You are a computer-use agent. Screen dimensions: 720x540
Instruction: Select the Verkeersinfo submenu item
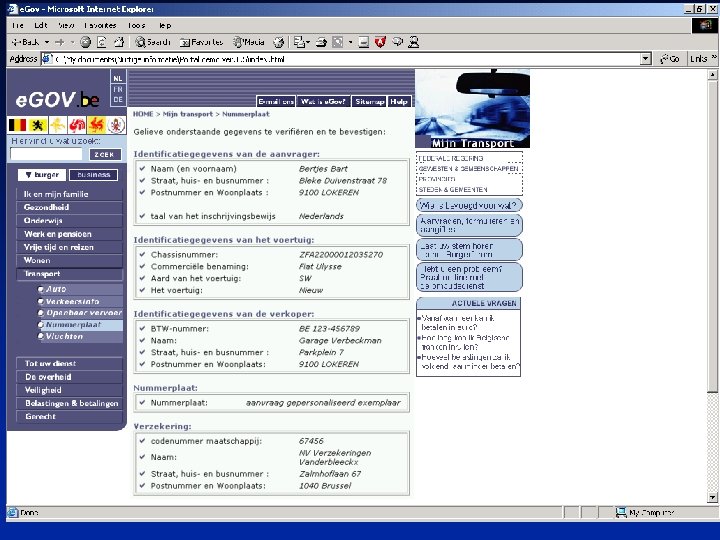click(80, 302)
